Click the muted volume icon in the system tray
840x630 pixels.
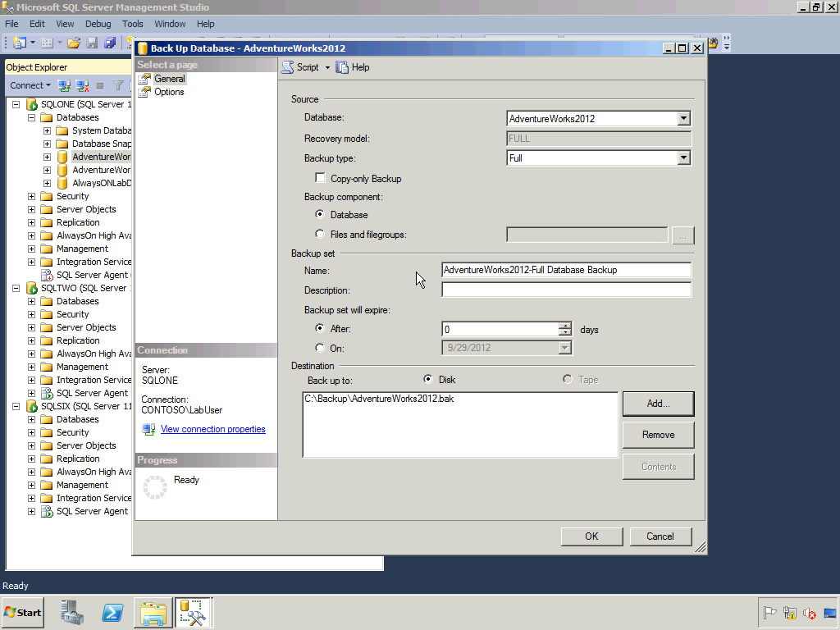click(809, 613)
